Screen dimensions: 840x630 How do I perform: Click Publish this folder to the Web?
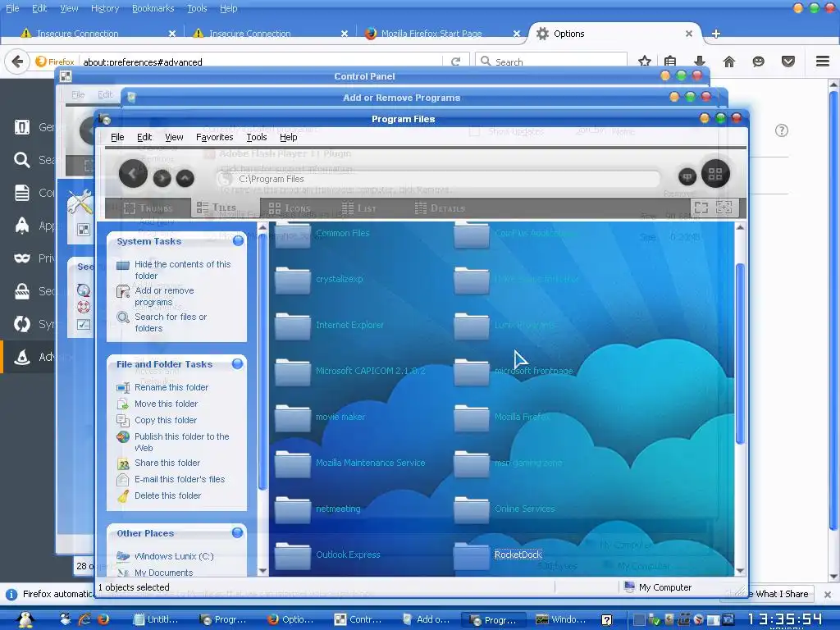(181, 442)
